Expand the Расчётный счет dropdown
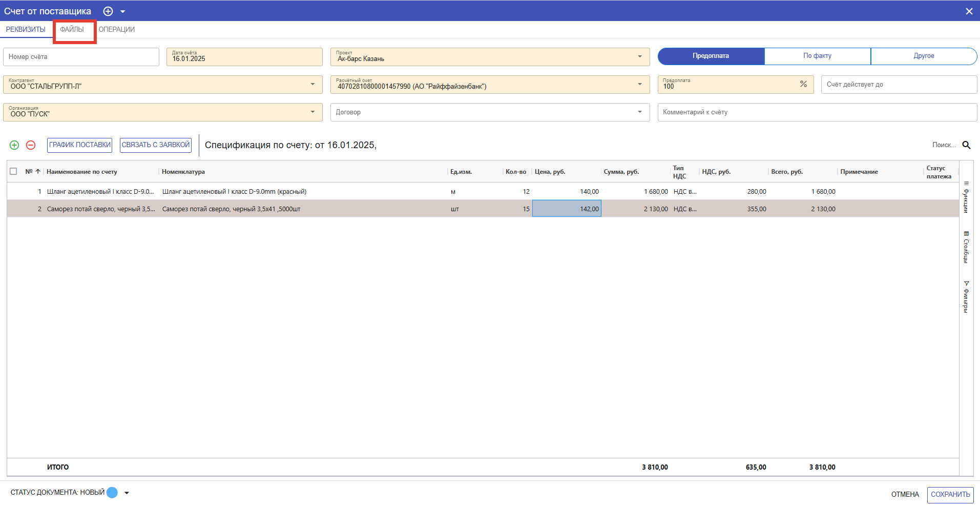Screen dimensions: 980x506 coord(640,84)
